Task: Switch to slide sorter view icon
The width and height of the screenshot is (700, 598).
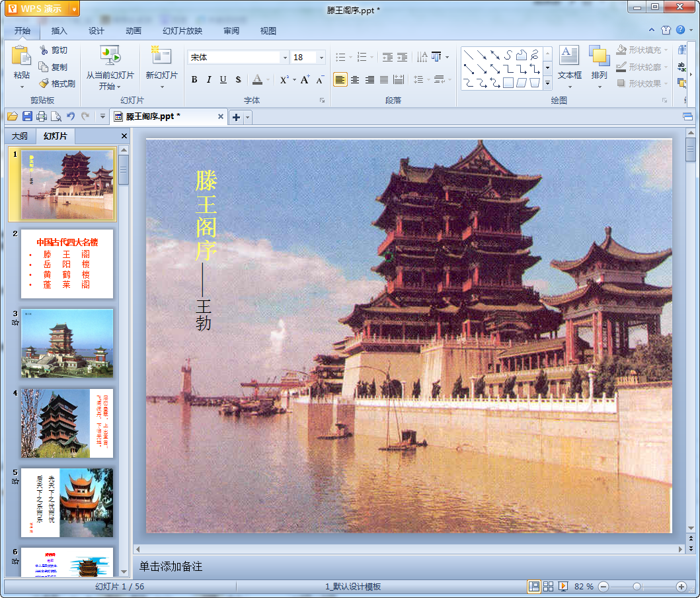Action: pyautogui.click(x=548, y=586)
